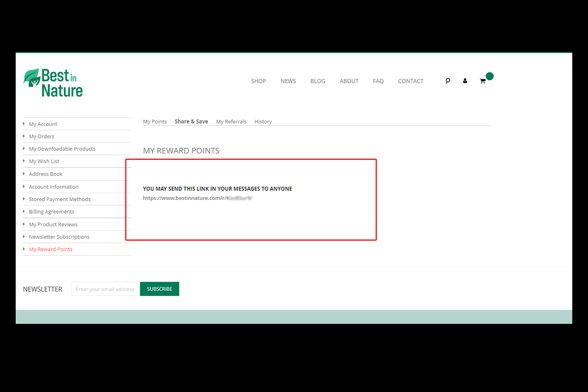Image resolution: width=588 pixels, height=392 pixels.
Task: Open the search magnifier icon
Action: pyautogui.click(x=447, y=81)
